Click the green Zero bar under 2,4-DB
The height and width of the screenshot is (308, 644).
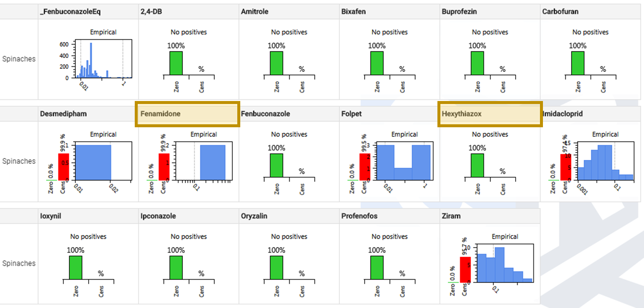(176, 63)
